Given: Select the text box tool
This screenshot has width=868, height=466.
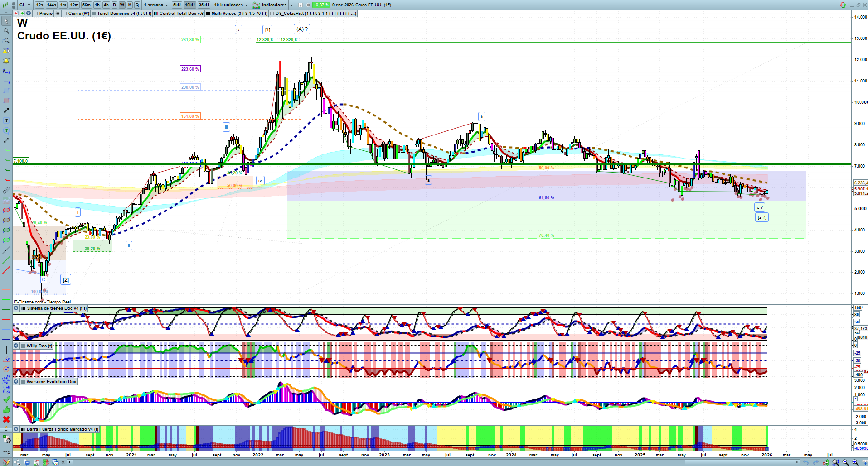Looking at the screenshot, I should (6, 120).
